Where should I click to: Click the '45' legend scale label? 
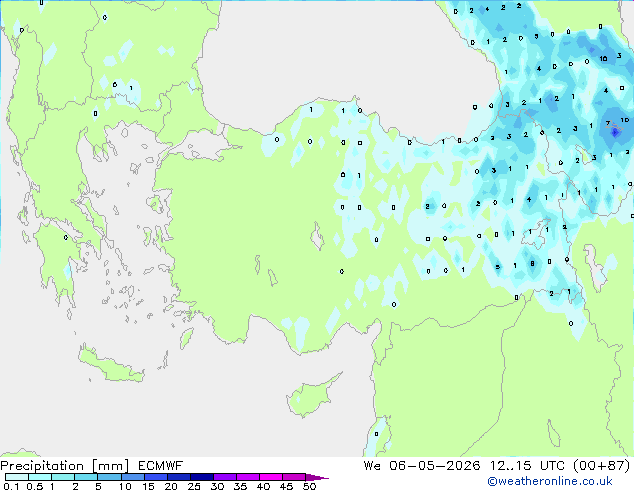pyautogui.click(x=286, y=486)
